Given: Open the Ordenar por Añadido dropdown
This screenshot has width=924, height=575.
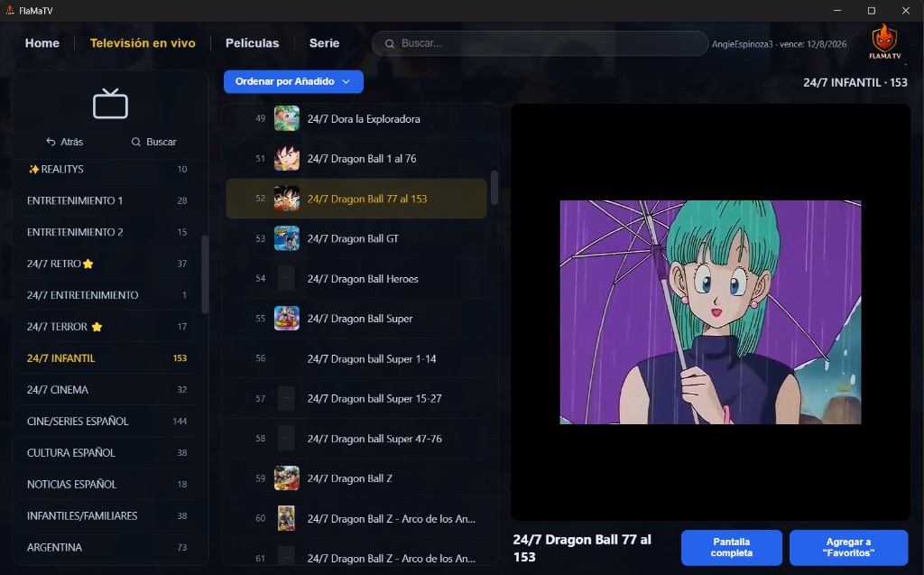Looking at the screenshot, I should [x=293, y=81].
